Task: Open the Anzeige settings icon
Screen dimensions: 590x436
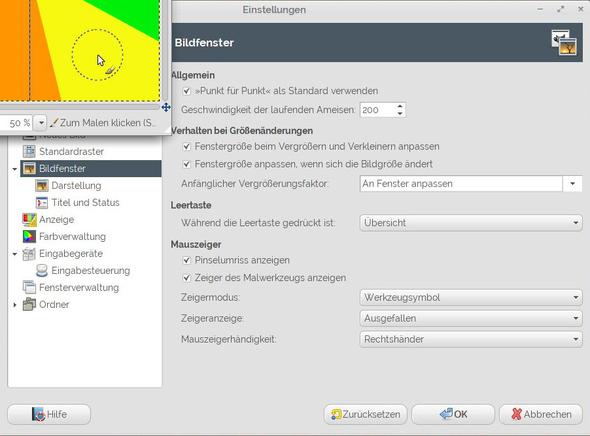Action: point(29,219)
